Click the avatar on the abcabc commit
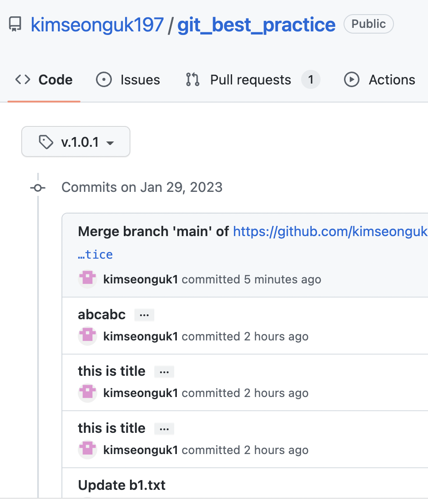This screenshot has width=428, height=504. pos(88,336)
